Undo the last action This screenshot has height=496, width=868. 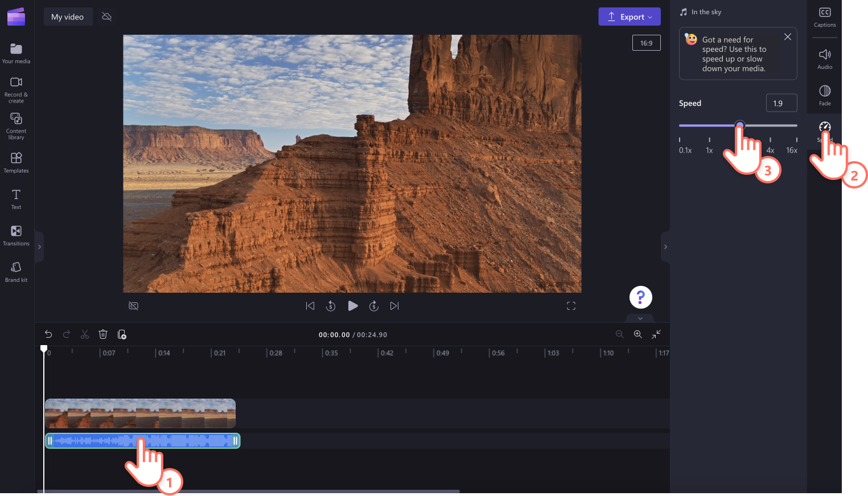click(x=48, y=334)
